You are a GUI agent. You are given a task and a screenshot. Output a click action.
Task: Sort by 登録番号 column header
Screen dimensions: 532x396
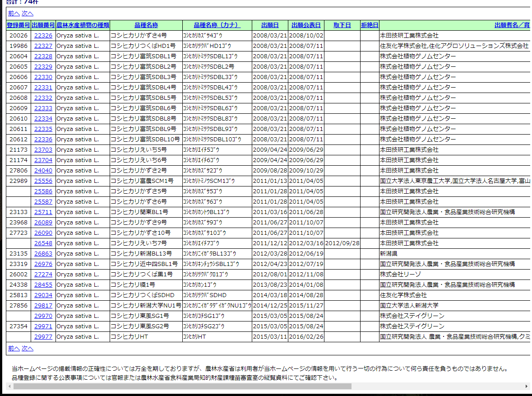(x=19, y=25)
